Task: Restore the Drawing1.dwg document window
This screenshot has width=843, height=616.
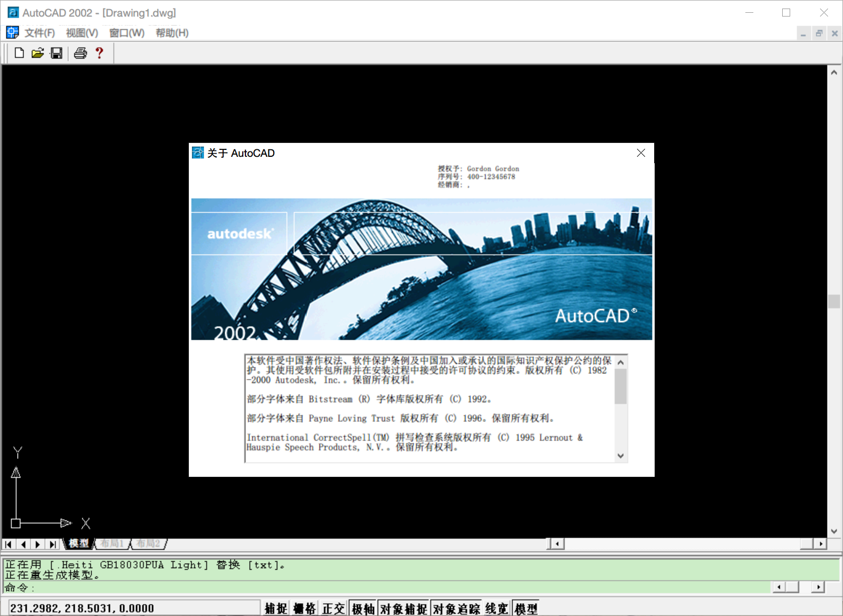Action: 819,34
